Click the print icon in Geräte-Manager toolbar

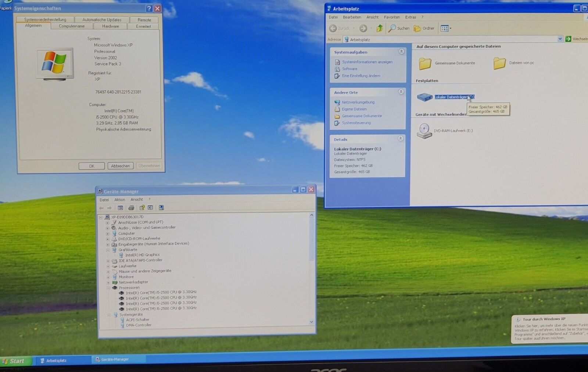[x=131, y=208]
